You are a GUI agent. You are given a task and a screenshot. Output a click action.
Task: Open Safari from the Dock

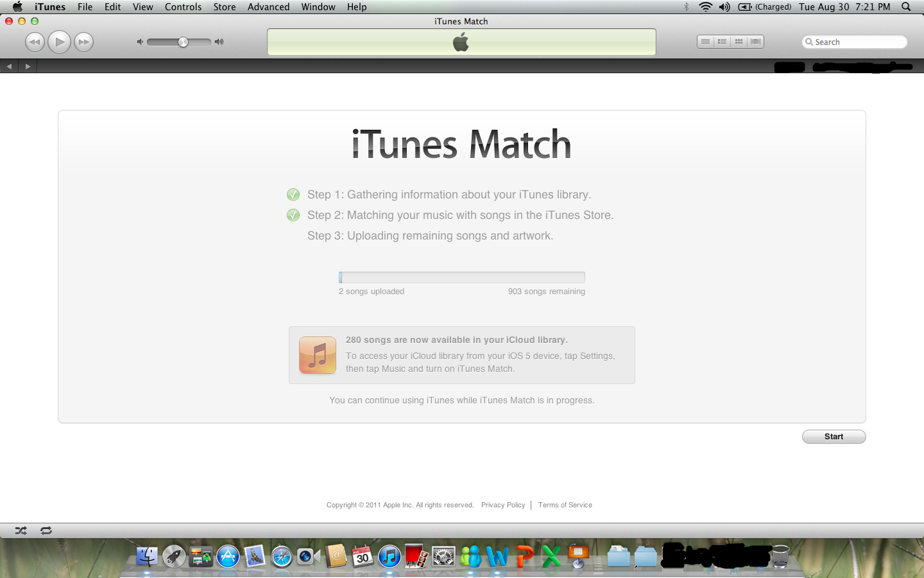[282, 556]
